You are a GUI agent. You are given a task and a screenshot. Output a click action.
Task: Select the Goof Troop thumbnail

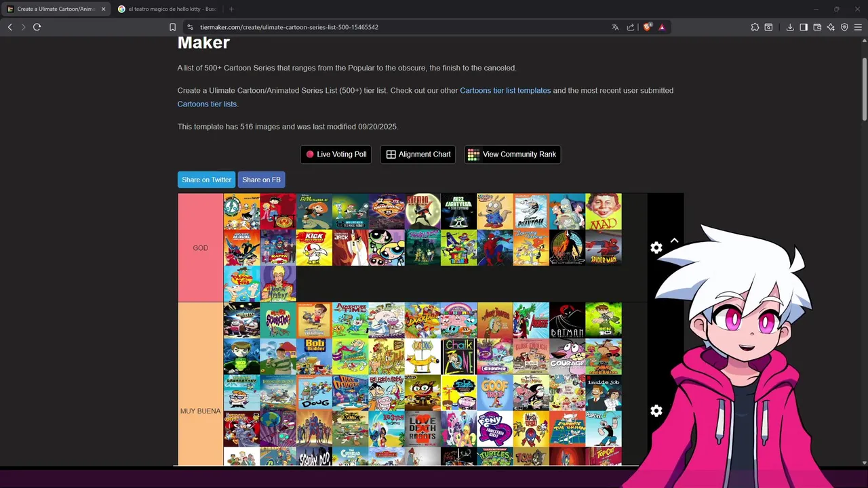click(x=495, y=392)
